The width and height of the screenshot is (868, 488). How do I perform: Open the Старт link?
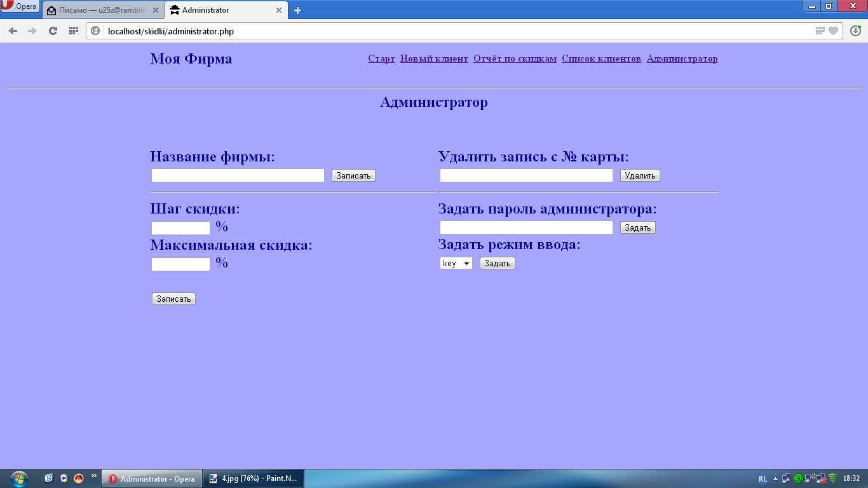(x=381, y=58)
